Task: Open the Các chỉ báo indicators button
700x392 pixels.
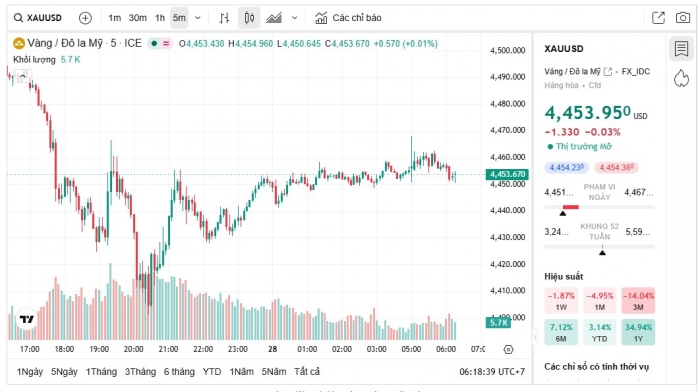Action: coord(348,18)
